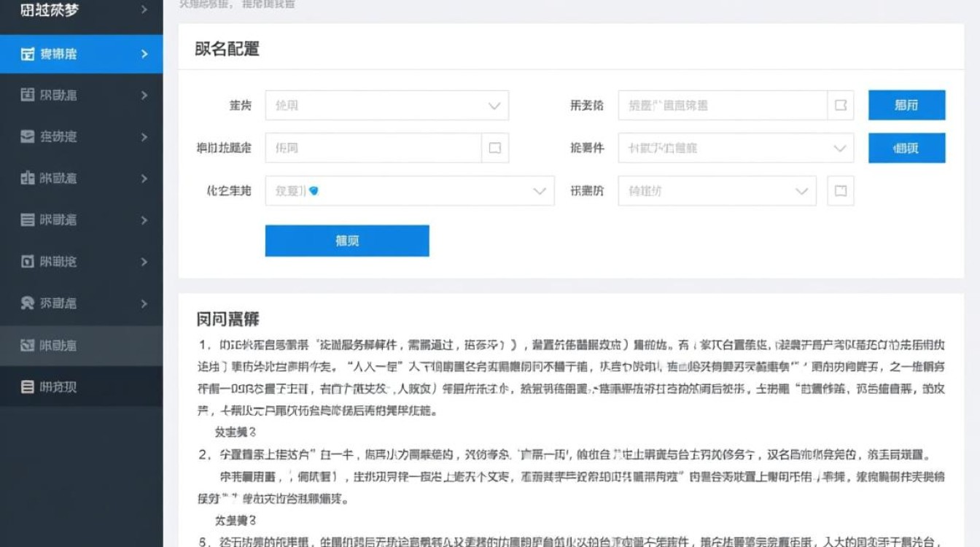Select the top sidebar menu entry
The image size is (980, 547).
(80, 10)
